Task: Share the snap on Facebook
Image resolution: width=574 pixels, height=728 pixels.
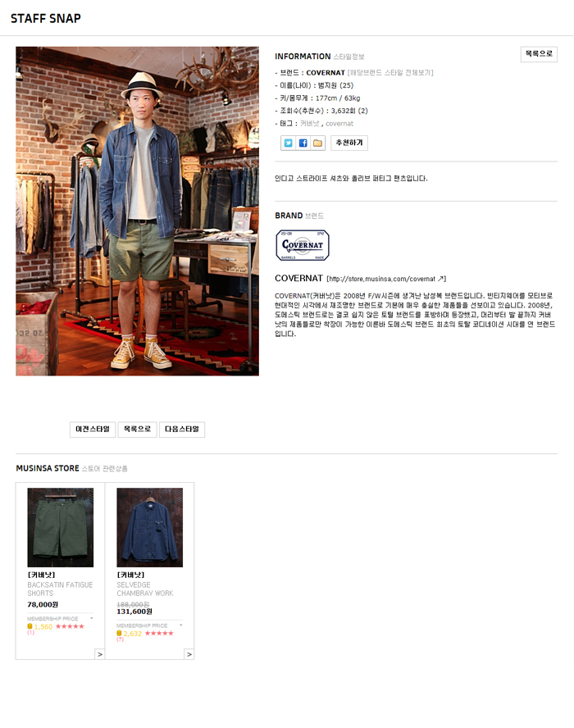Action: click(303, 143)
